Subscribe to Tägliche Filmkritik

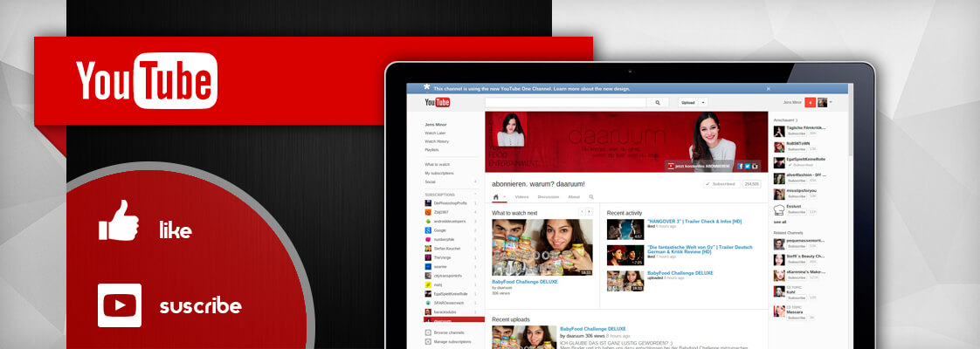pos(797,133)
